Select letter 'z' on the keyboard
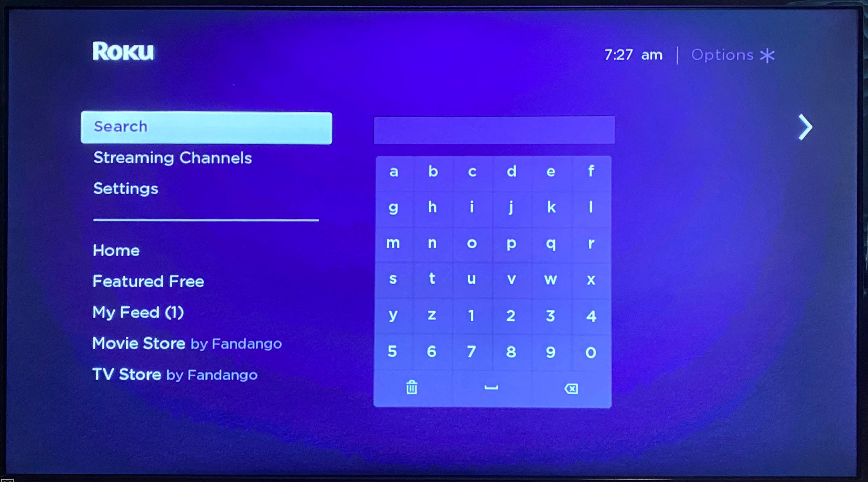Viewport: 868px width, 482px height. pyautogui.click(x=432, y=315)
